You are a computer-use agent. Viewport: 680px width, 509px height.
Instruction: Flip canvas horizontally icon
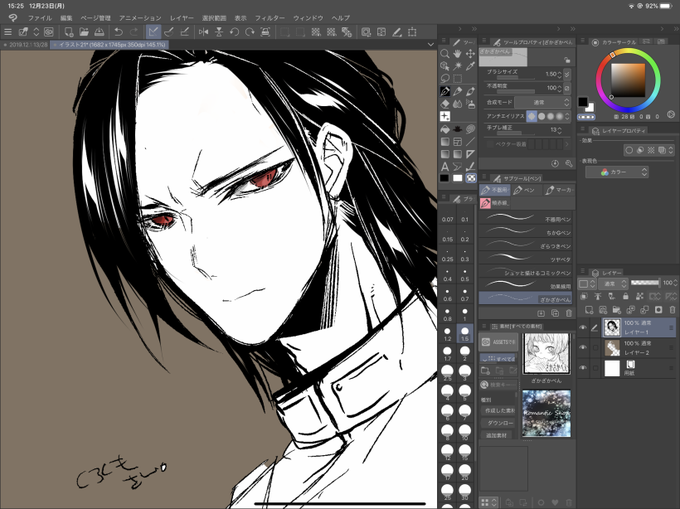(x=203, y=32)
